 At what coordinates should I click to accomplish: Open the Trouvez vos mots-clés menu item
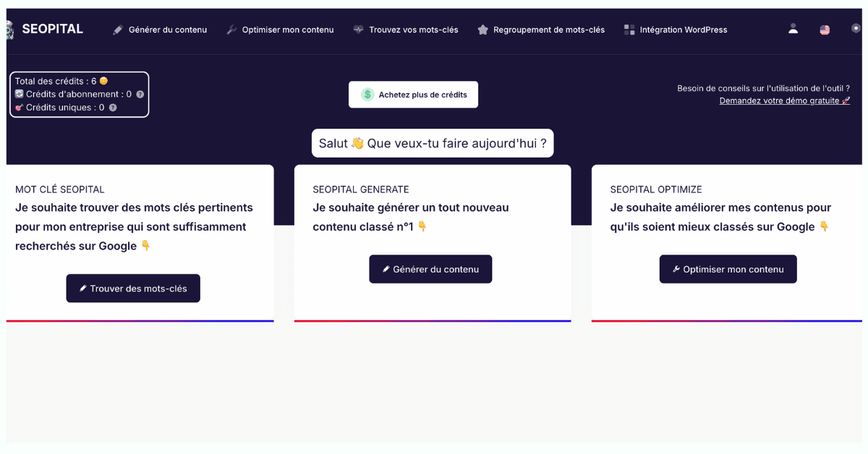(413, 30)
